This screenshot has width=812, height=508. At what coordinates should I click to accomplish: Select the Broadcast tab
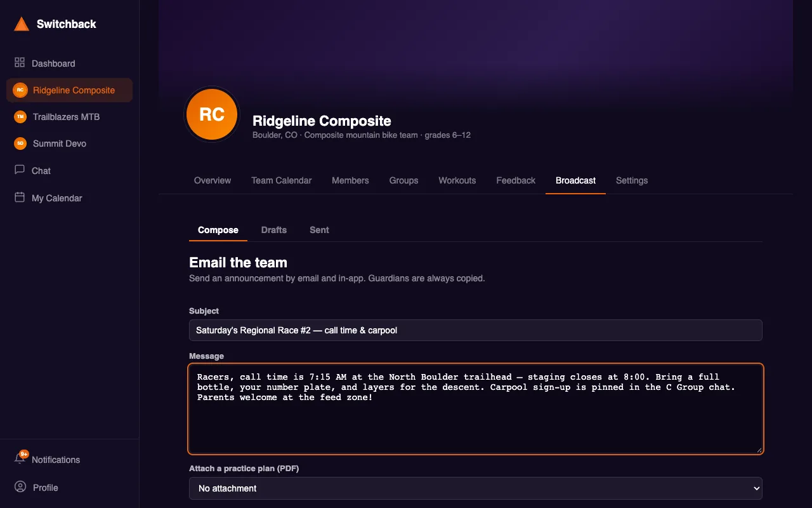point(575,180)
